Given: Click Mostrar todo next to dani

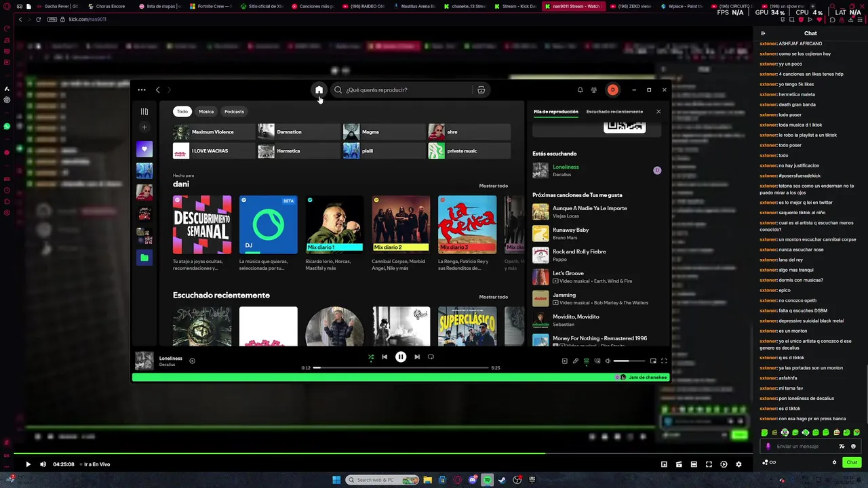Looking at the screenshot, I should (493, 186).
